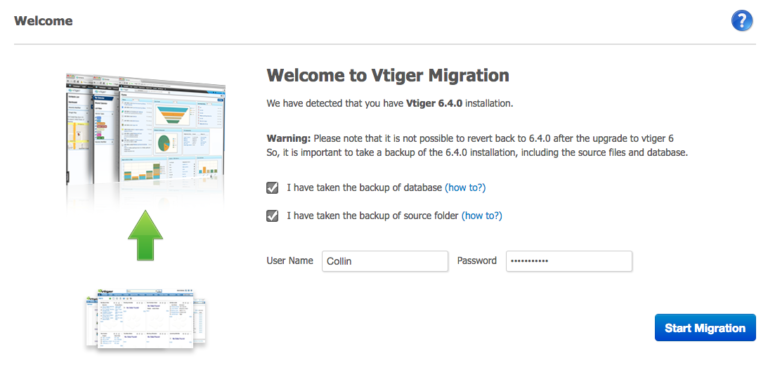Screen dimensions: 768x370
Task: Click the green upgrade arrow graphic
Action: click(x=145, y=235)
